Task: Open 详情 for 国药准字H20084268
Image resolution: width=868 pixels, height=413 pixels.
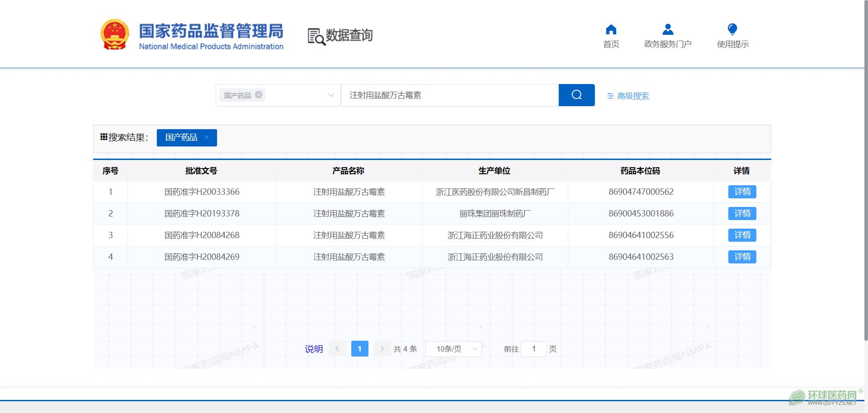Action: coord(742,235)
